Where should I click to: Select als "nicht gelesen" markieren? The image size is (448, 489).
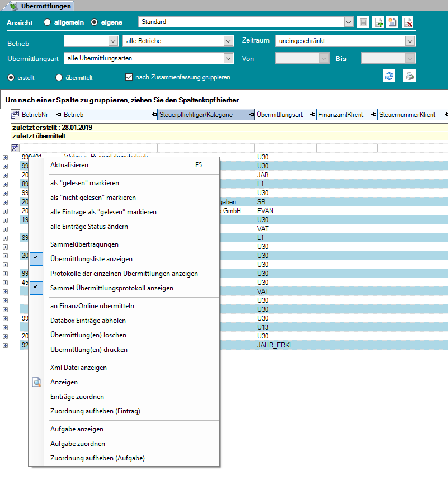pos(124,198)
